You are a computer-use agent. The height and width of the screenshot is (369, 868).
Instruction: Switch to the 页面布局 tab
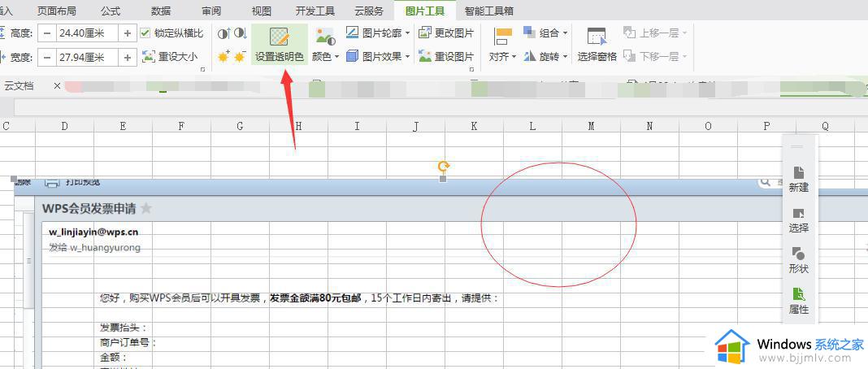(56, 11)
